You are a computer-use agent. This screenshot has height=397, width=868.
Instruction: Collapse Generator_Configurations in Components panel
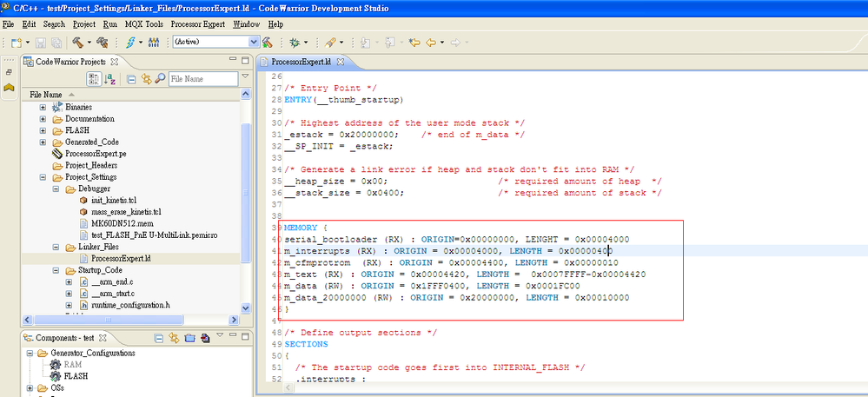29,353
